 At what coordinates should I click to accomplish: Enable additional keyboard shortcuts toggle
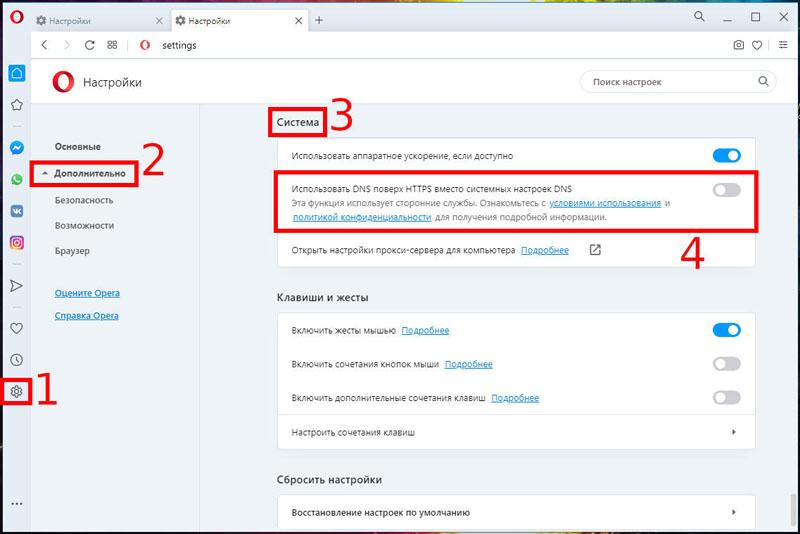727,397
